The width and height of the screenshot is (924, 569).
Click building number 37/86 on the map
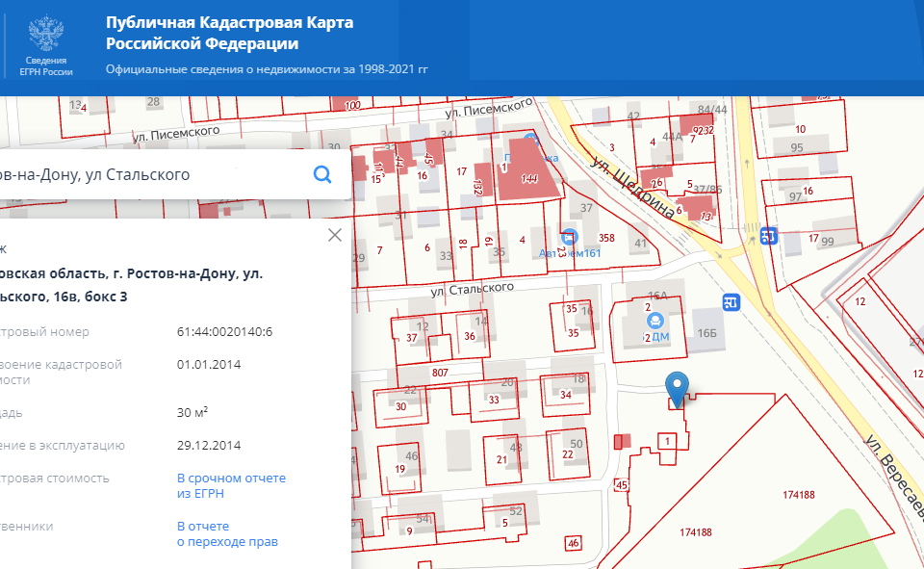pyautogui.click(x=707, y=190)
